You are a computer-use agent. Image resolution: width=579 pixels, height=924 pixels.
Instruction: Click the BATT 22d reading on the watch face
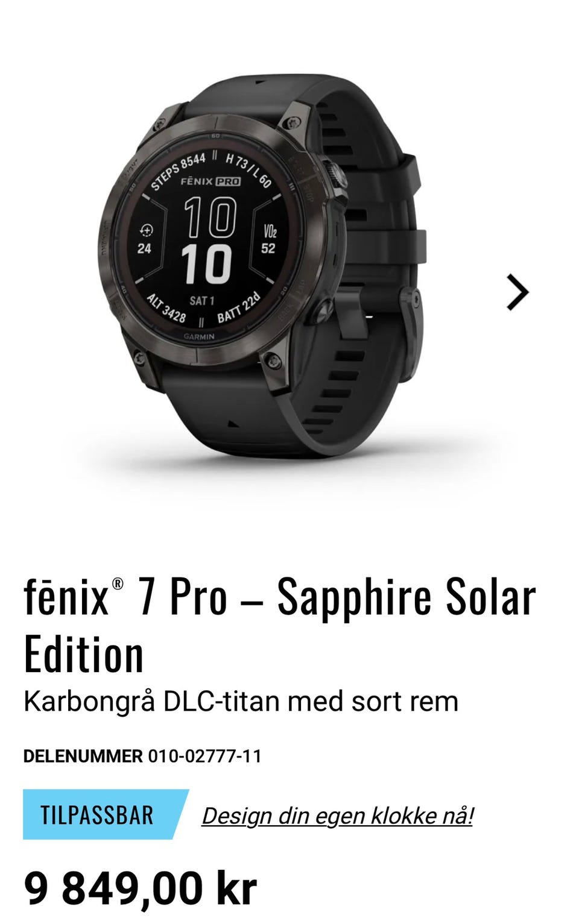[238, 307]
